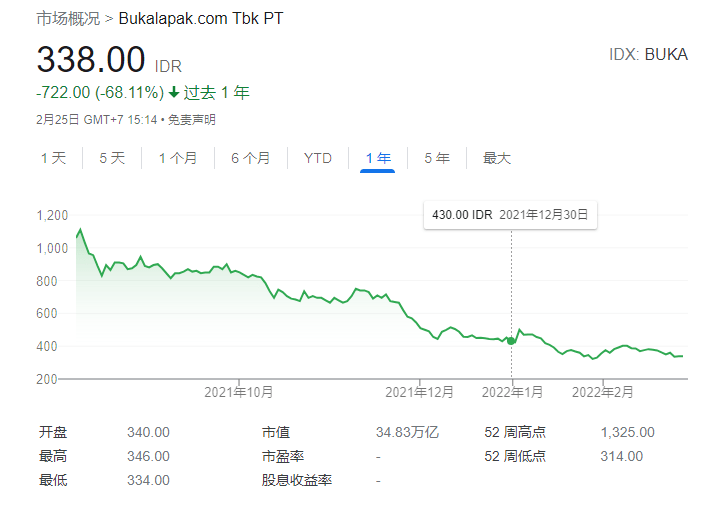Click the 最低 label

tap(53, 480)
